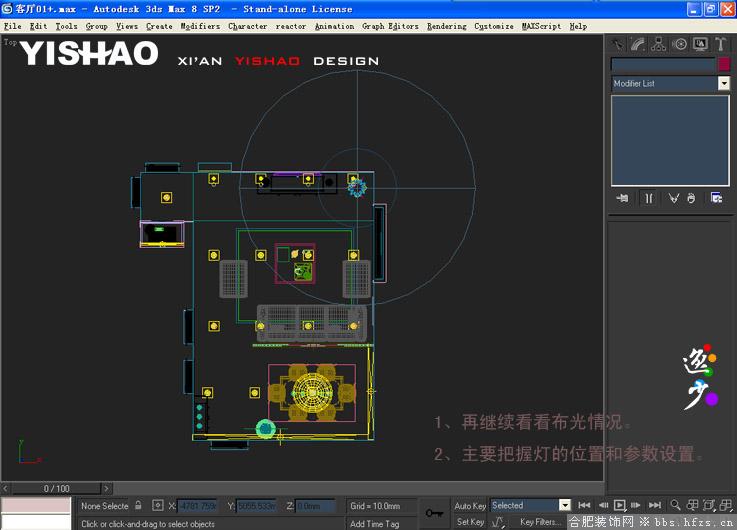Open the File menu
The height and width of the screenshot is (530, 737).
pyautogui.click(x=13, y=26)
